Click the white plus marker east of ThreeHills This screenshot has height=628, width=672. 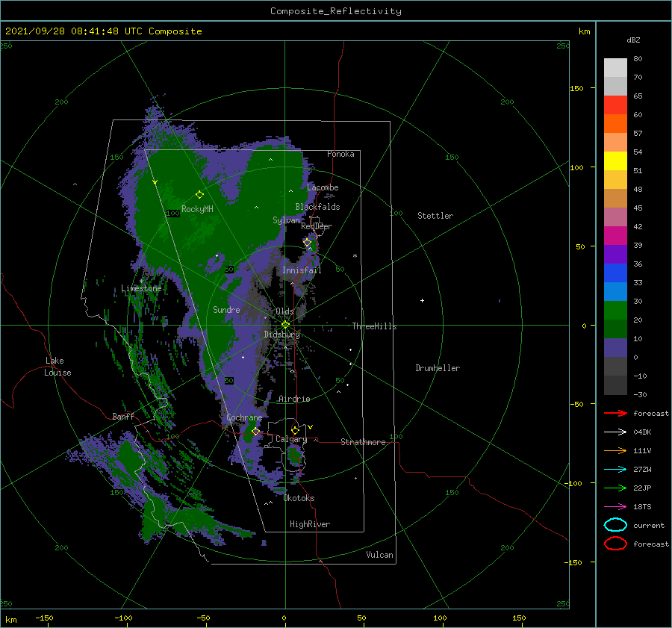pos(422,300)
